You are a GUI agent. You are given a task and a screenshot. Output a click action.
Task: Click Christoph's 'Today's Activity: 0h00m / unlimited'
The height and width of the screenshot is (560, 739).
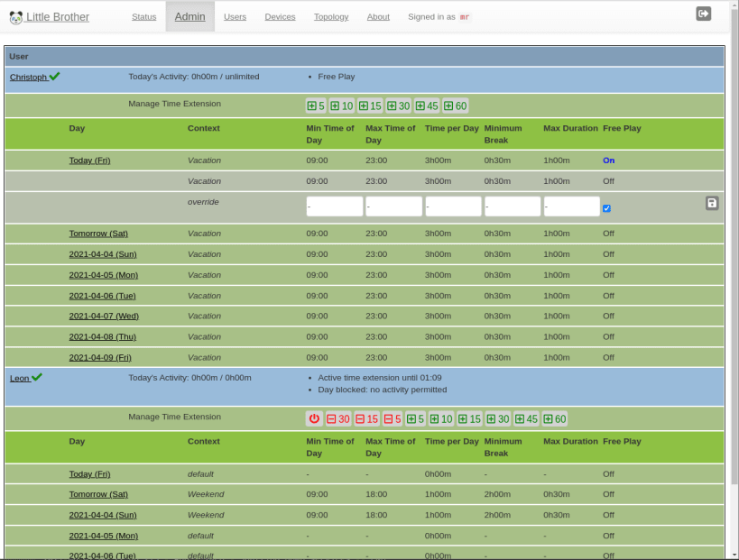tap(194, 77)
